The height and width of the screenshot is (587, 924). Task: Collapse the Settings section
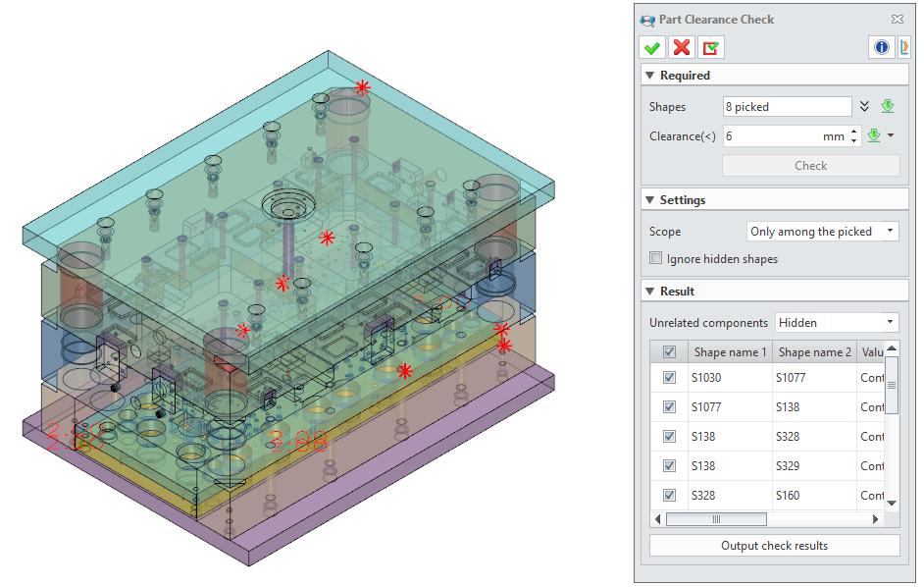click(x=650, y=200)
